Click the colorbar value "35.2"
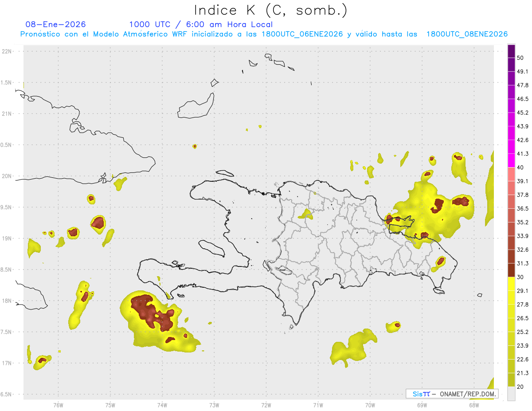The width and height of the screenshot is (532, 411). coord(523,222)
